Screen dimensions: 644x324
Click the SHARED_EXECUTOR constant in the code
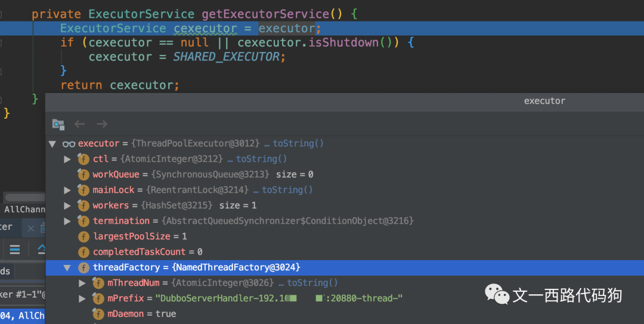226,57
